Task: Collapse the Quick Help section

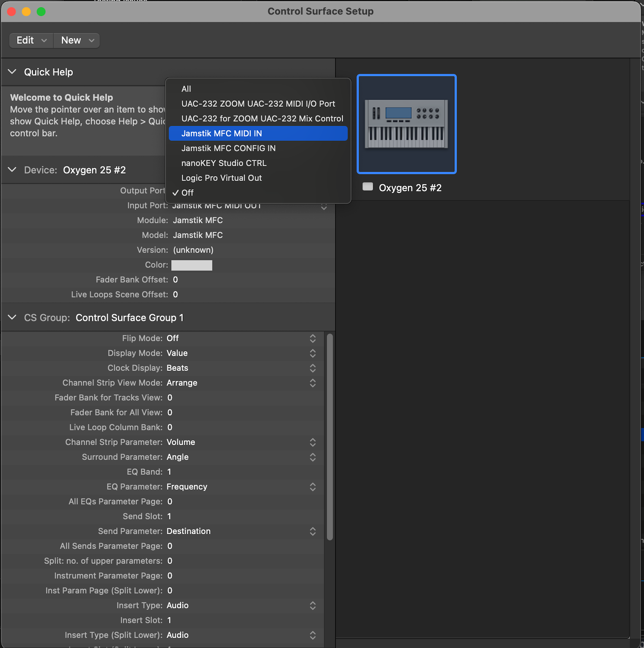Action: click(x=12, y=72)
